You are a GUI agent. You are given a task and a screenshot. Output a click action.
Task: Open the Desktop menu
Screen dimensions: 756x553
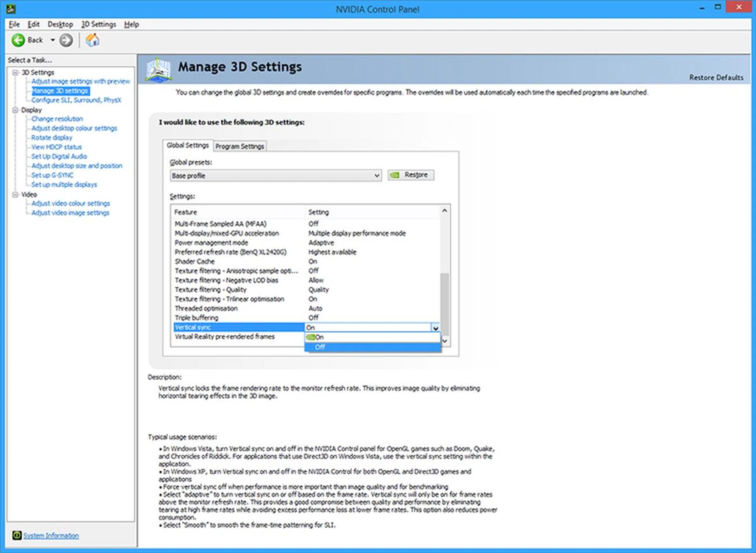60,24
